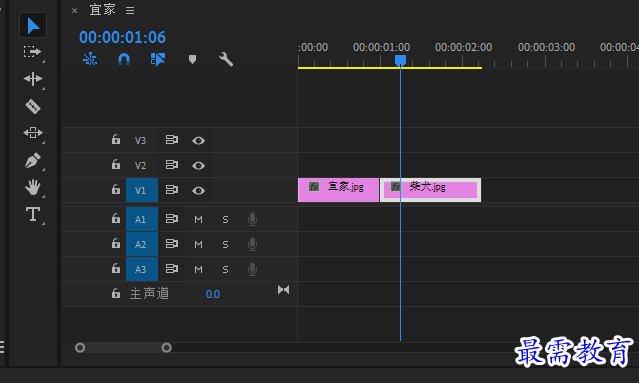Image resolution: width=639 pixels, height=383 pixels.
Task: Enable voice-over record on A2
Action: coord(252,244)
